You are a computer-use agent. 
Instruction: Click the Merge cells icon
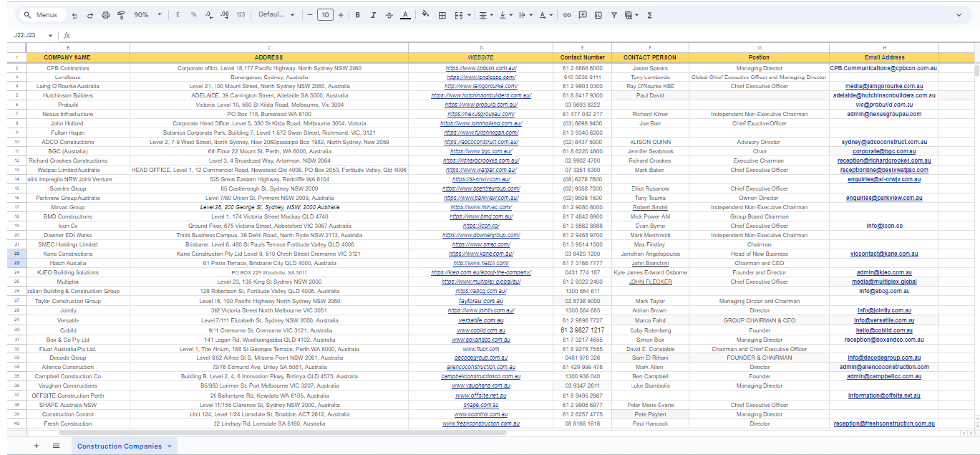click(458, 14)
